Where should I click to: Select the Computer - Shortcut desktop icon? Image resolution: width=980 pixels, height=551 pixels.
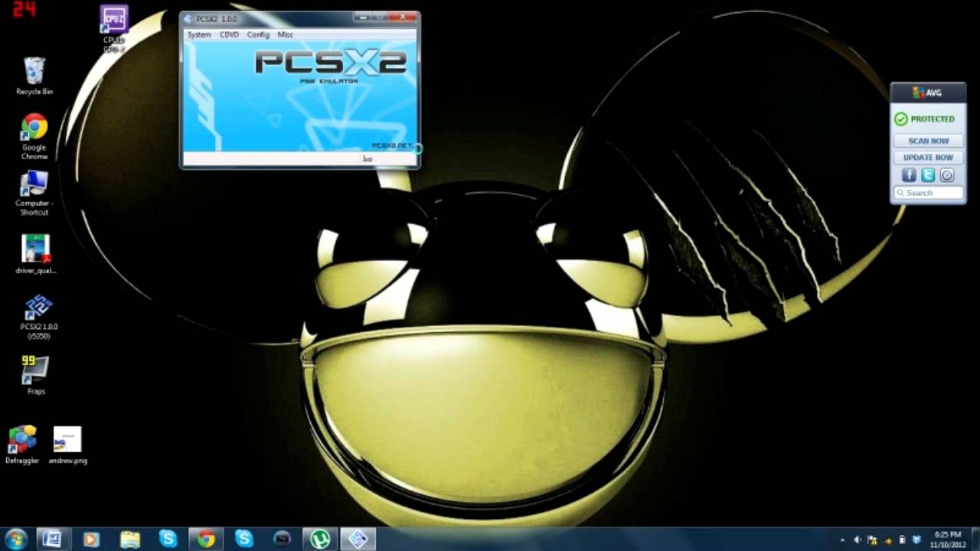click(34, 193)
